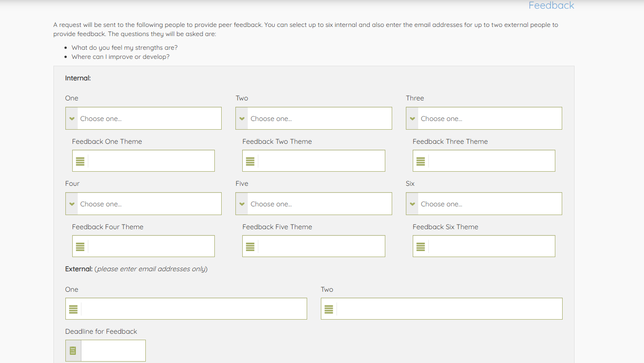644x363 pixels.
Task: Click the Feedback heading at top right
Action: [x=551, y=5]
